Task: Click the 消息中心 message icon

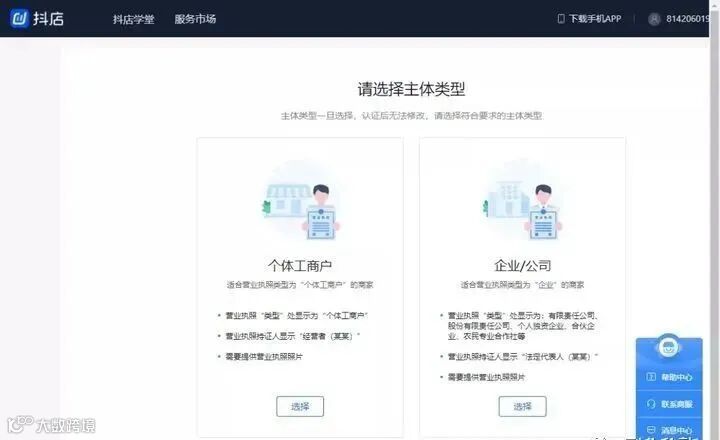Action: tap(651, 430)
